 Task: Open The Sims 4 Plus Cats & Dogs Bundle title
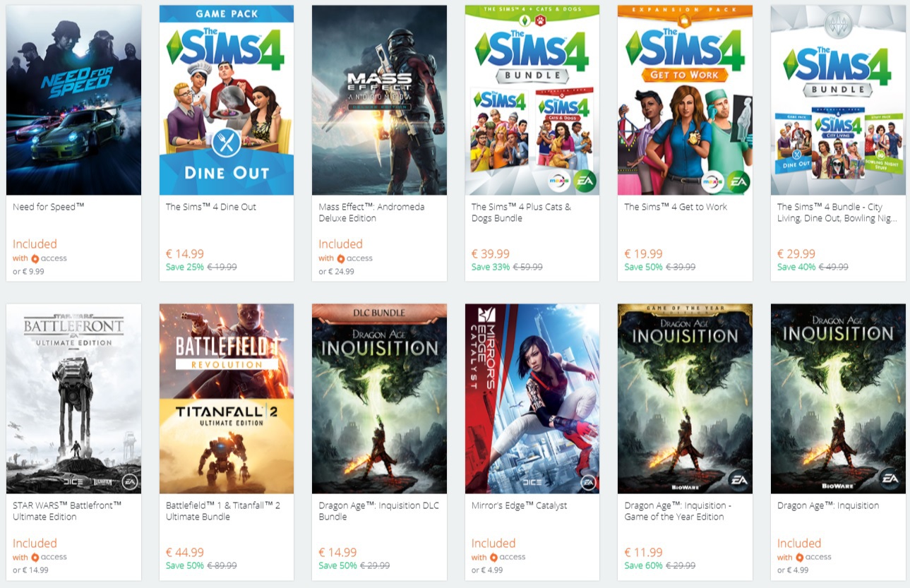point(521,212)
